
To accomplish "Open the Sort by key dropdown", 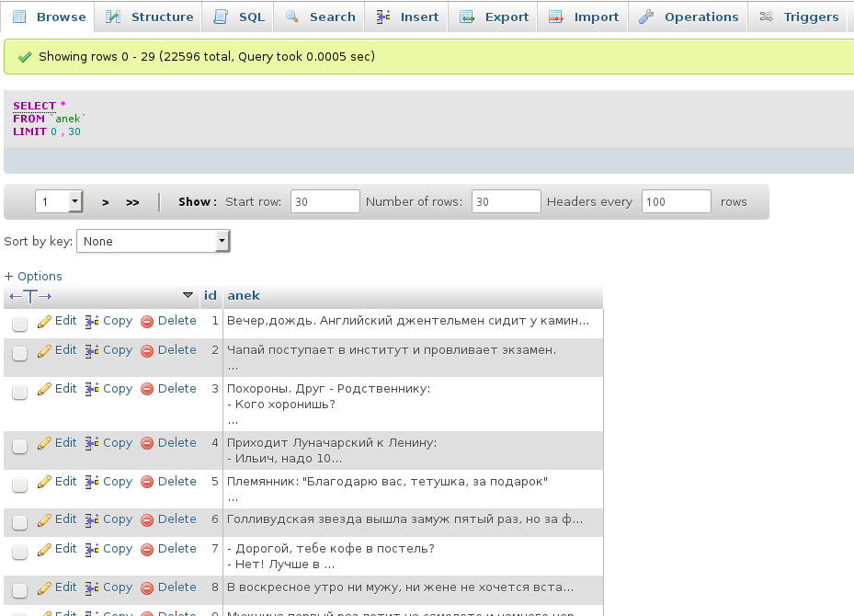I will point(154,241).
